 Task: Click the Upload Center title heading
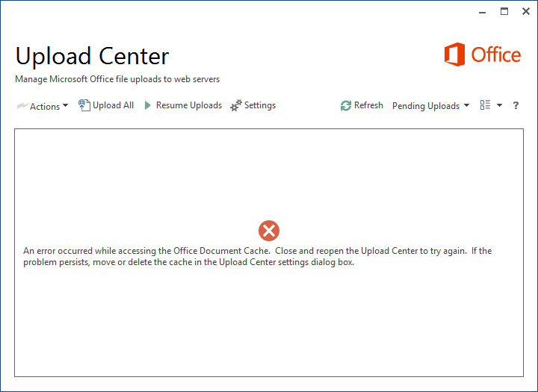point(92,56)
